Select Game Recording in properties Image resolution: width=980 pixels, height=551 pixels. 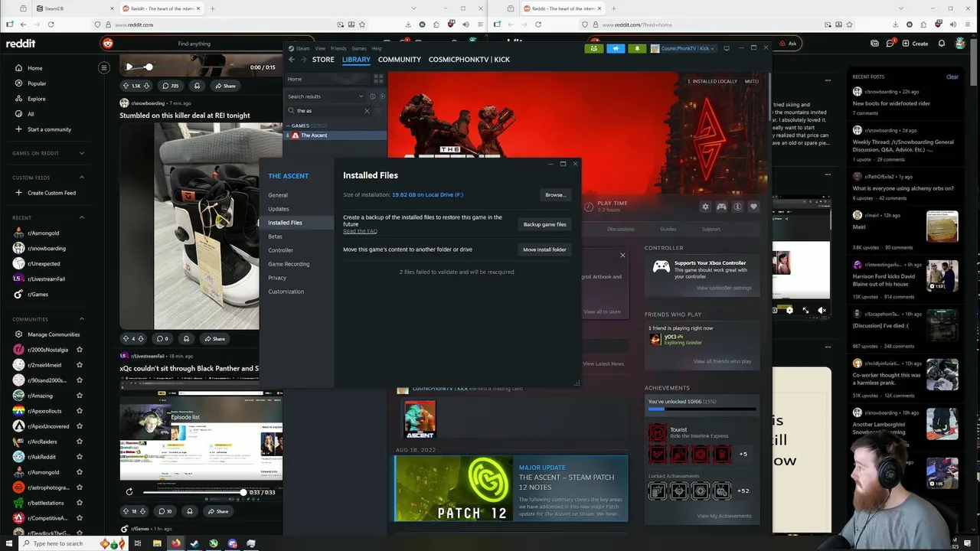[x=289, y=264]
